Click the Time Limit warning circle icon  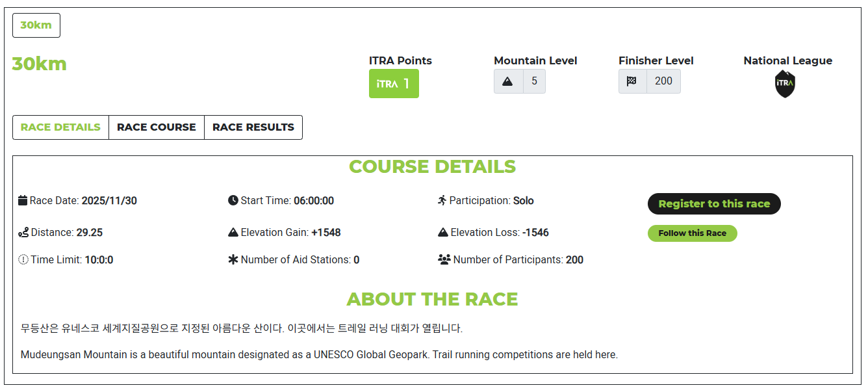pos(23,260)
